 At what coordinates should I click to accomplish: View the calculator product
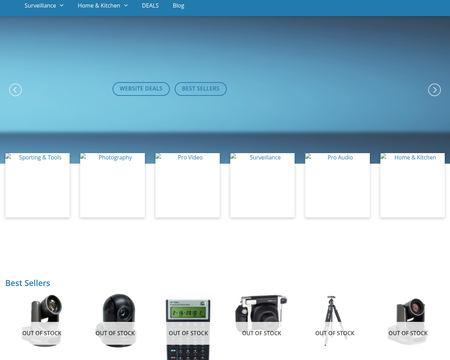[x=188, y=328]
